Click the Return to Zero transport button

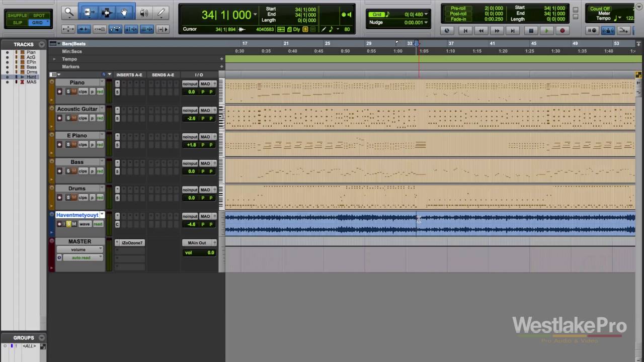(465, 31)
